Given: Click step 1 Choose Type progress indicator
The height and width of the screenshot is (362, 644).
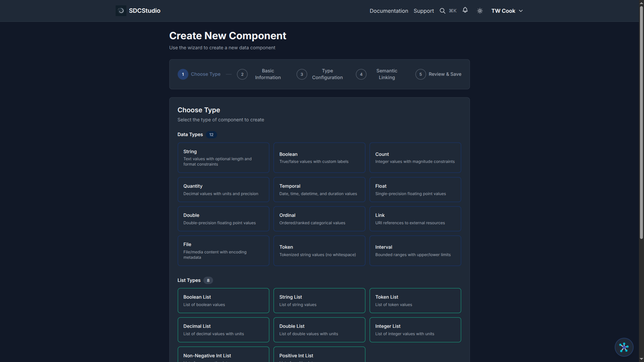Looking at the screenshot, I should pyautogui.click(x=183, y=74).
